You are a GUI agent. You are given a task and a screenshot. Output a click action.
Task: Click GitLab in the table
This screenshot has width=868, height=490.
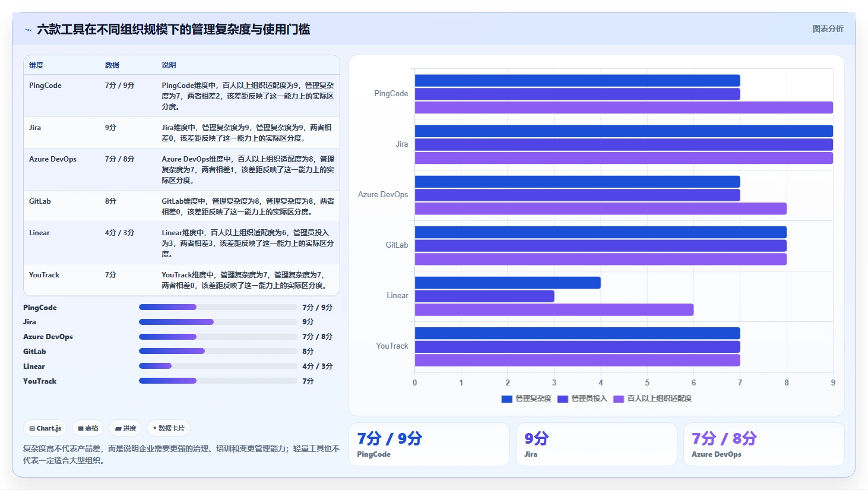[40, 201]
